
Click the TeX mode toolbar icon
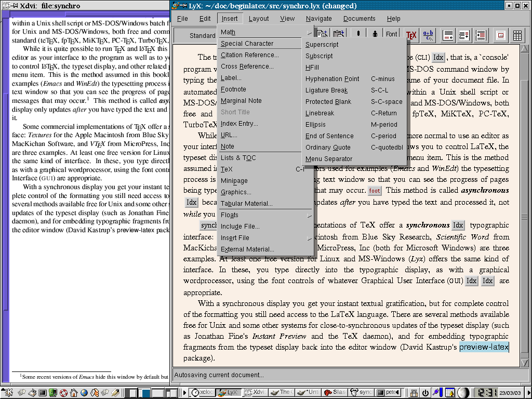pyautogui.click(x=411, y=35)
